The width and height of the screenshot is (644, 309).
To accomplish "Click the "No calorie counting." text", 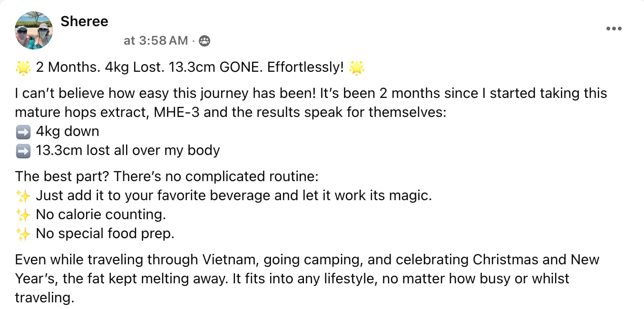I will pos(101,214).
